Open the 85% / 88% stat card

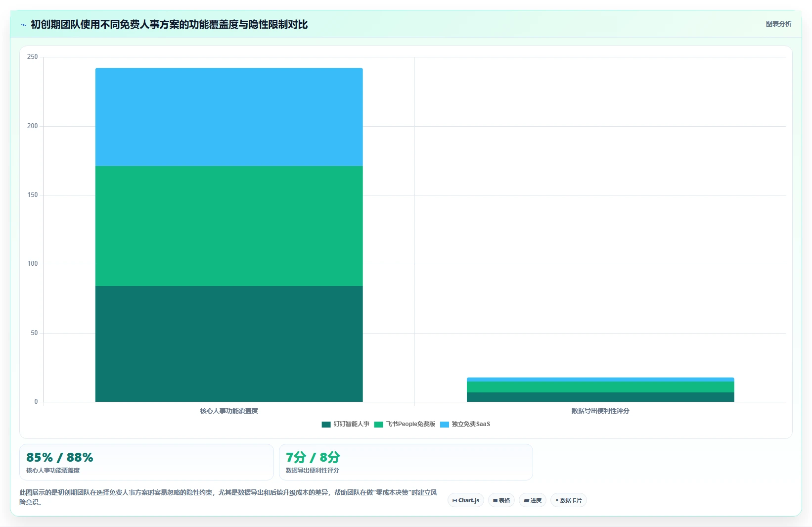coord(146,462)
